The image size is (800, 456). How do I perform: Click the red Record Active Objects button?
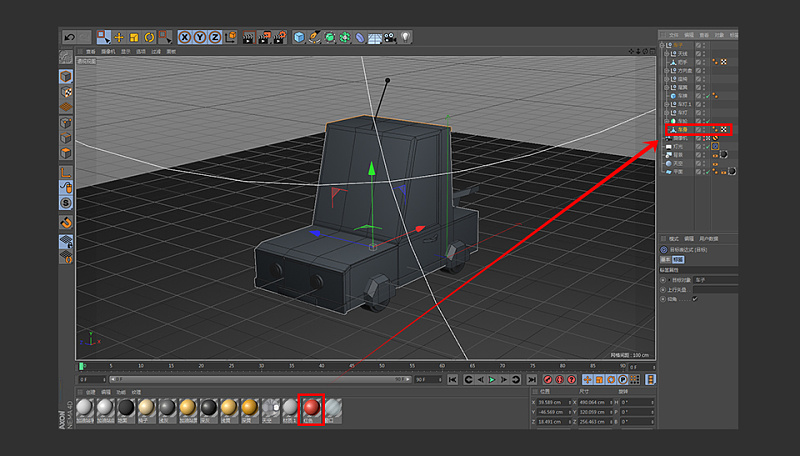point(547,380)
